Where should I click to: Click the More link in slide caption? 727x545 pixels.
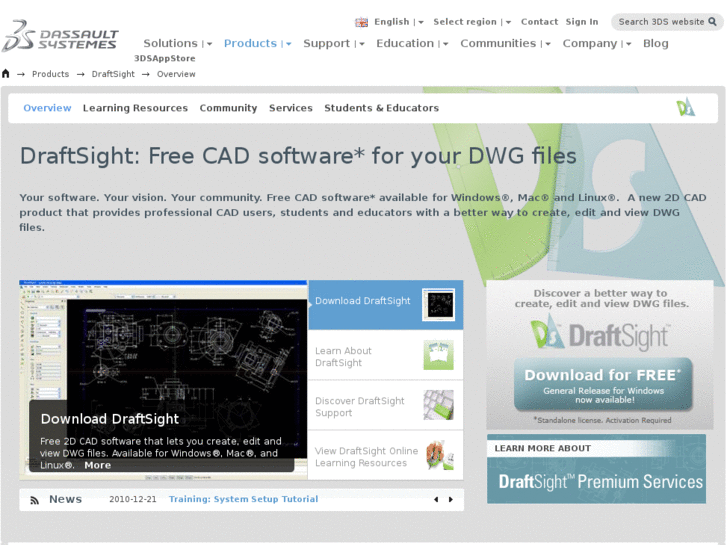coord(98,465)
